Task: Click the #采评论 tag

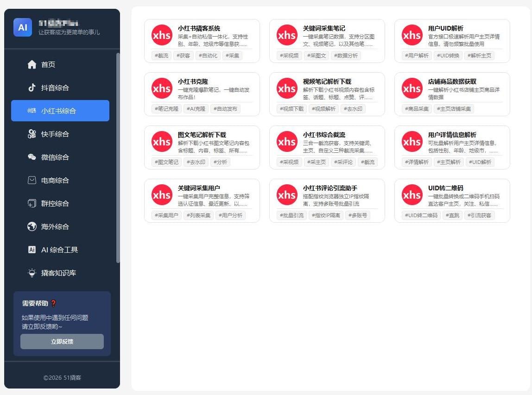Action: point(343,162)
